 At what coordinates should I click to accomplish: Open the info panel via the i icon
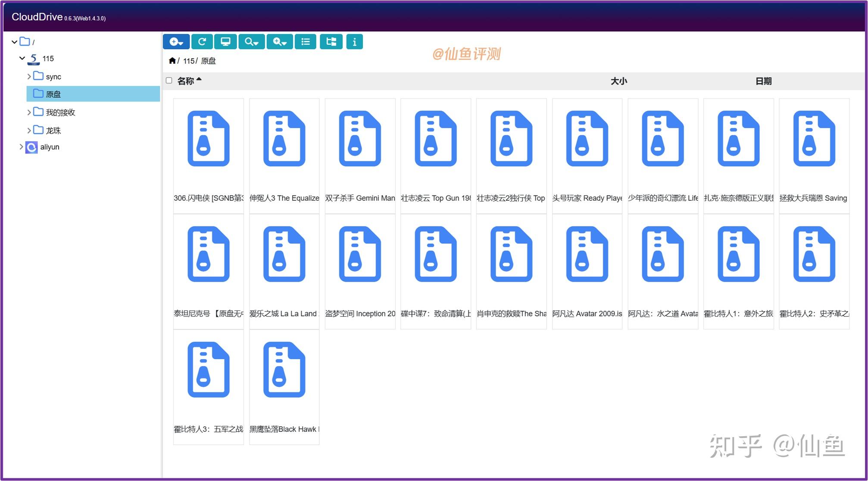point(354,41)
